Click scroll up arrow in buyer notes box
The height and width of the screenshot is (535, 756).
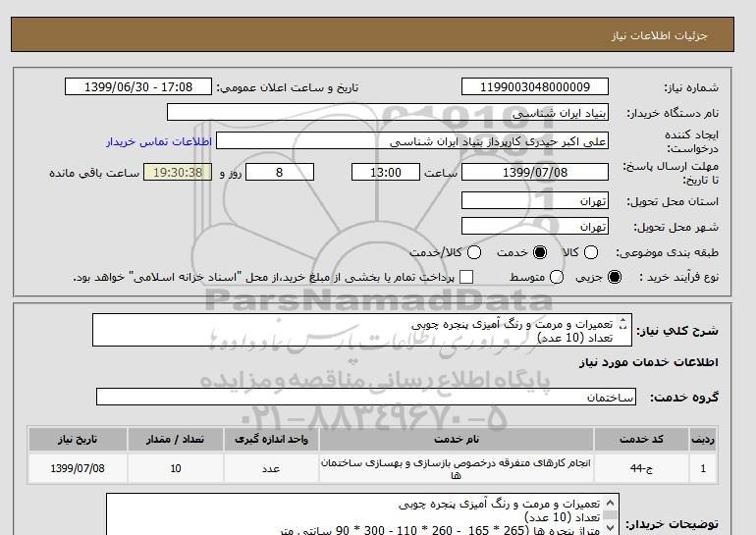[x=610, y=504]
